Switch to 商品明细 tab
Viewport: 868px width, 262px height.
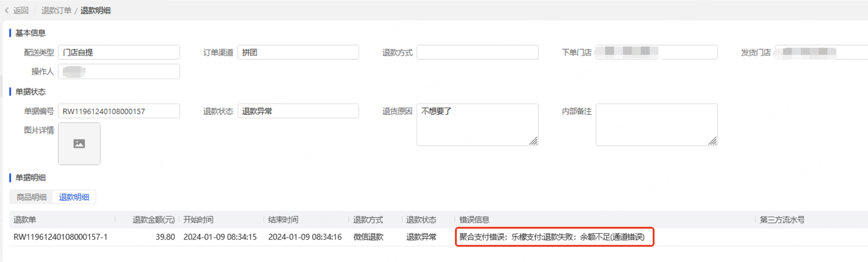pyautogui.click(x=31, y=197)
